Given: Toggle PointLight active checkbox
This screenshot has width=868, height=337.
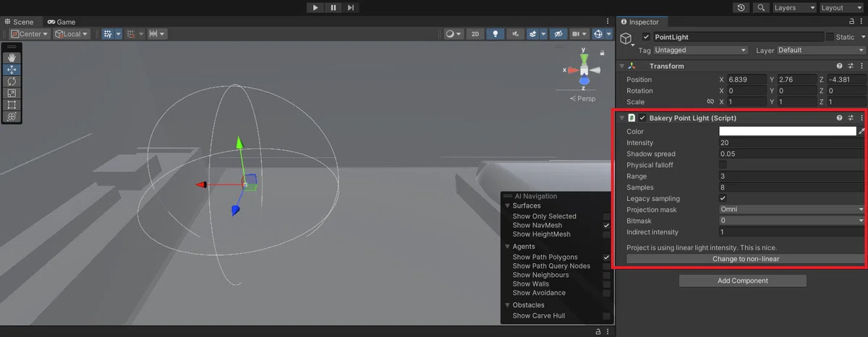Looking at the screenshot, I should tap(646, 36).
